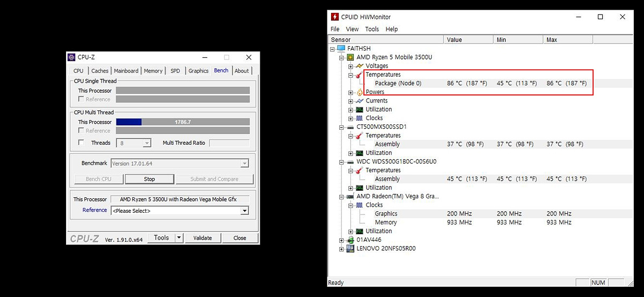Image resolution: width=644 pixels, height=297 pixels.
Task: Click the single thread This Processor bar
Action: point(183,91)
